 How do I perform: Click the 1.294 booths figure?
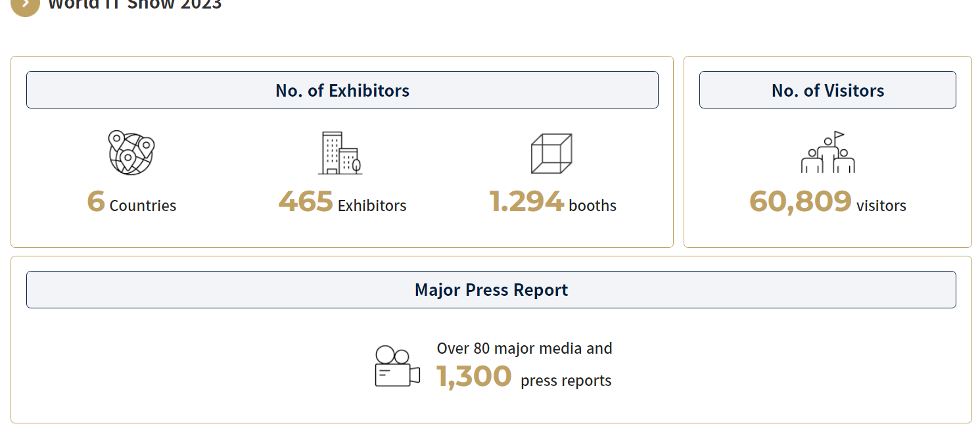552,203
